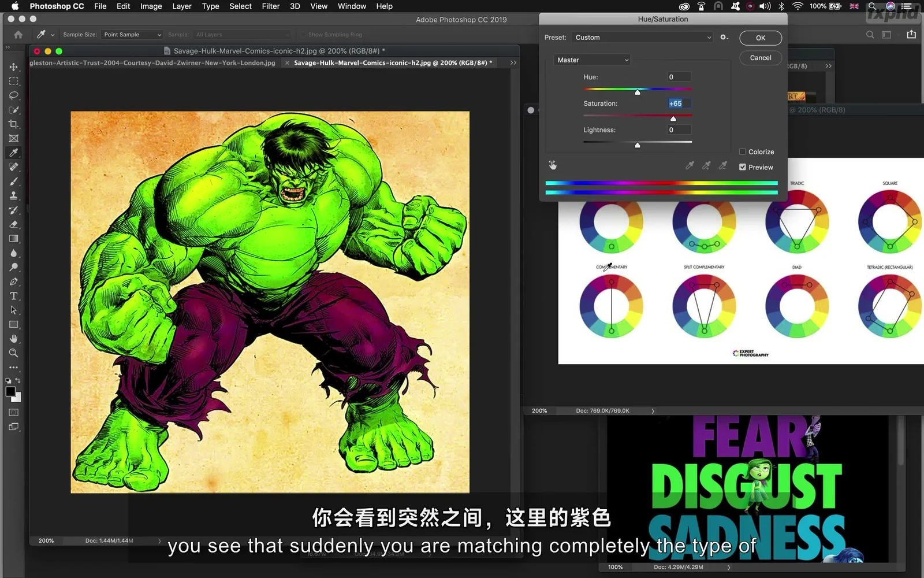924x578 pixels.
Task: Click the Saturation value field showing +65
Action: click(x=679, y=103)
